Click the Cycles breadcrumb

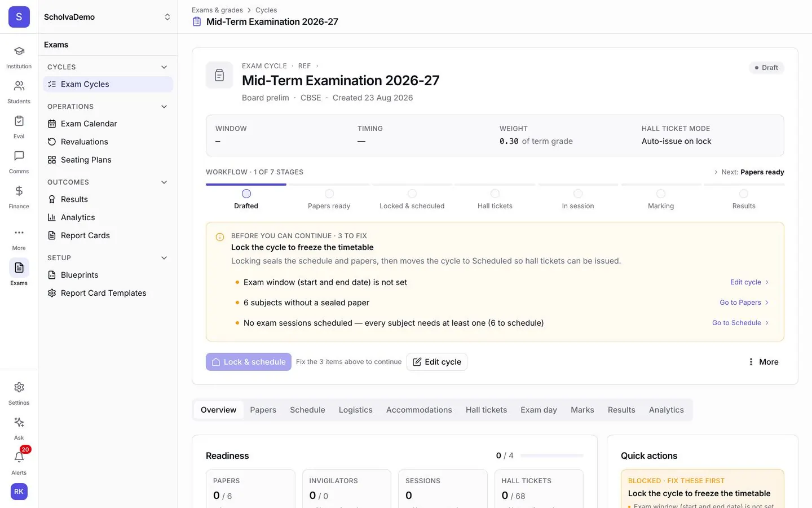tap(266, 10)
